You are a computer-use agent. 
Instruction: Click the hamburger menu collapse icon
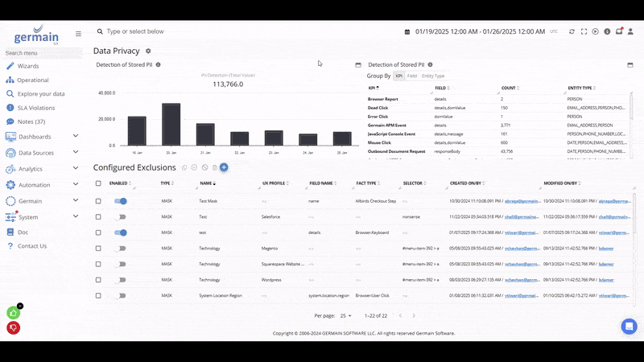(x=78, y=34)
